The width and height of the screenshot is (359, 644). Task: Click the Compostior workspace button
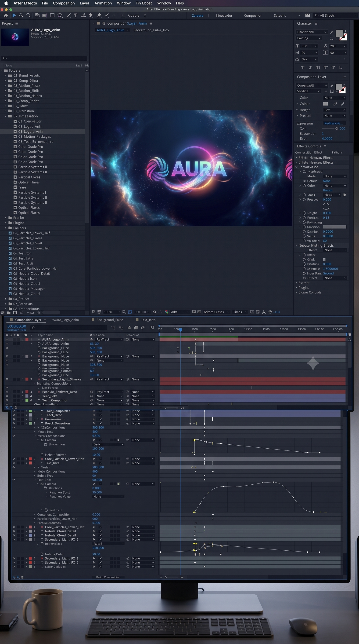253,15
